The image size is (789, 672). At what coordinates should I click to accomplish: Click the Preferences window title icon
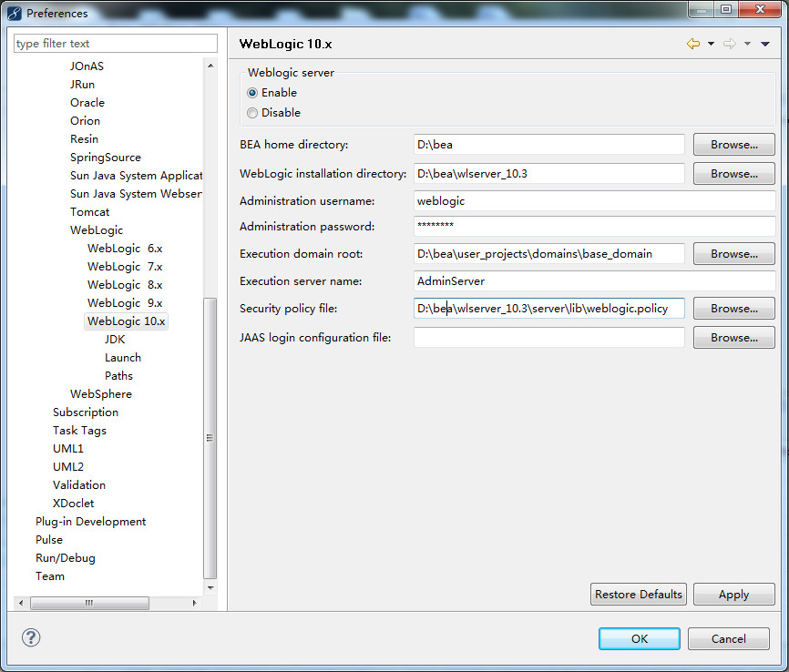(15, 13)
